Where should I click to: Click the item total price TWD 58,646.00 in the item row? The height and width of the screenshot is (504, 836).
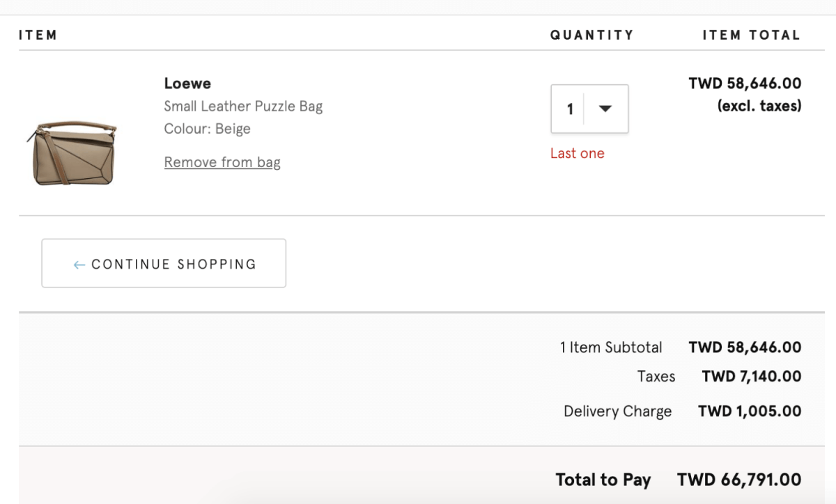[x=745, y=84]
